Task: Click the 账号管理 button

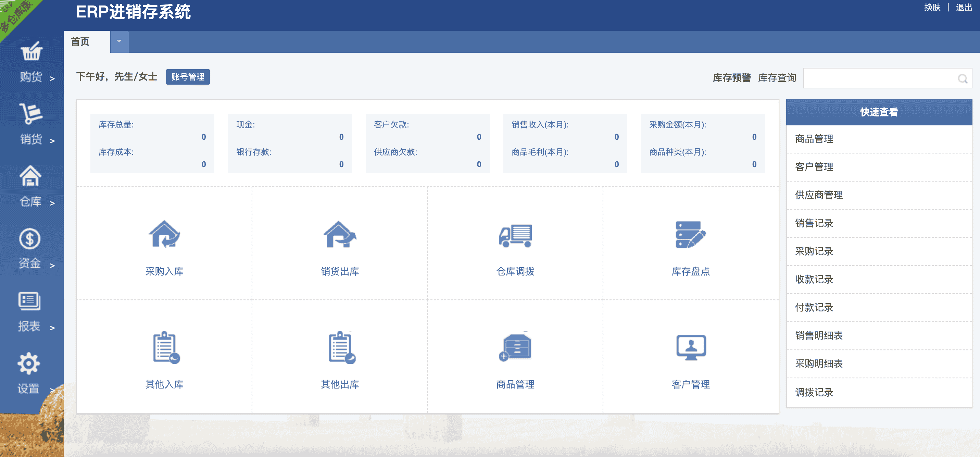Action: tap(188, 76)
